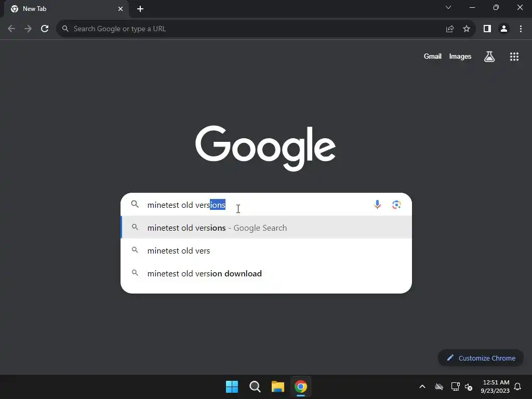Image resolution: width=532 pixels, height=399 pixels.
Task: Open Search Labs flask icon
Action: (489, 57)
